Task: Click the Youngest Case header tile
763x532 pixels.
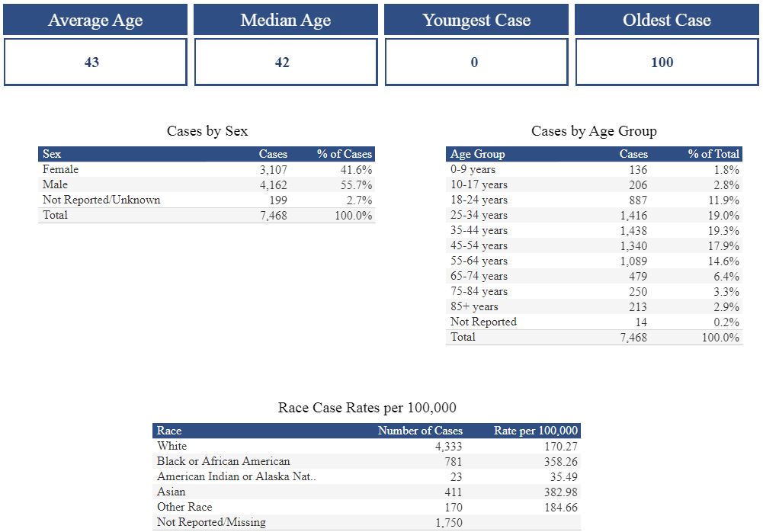Action: coord(476,20)
